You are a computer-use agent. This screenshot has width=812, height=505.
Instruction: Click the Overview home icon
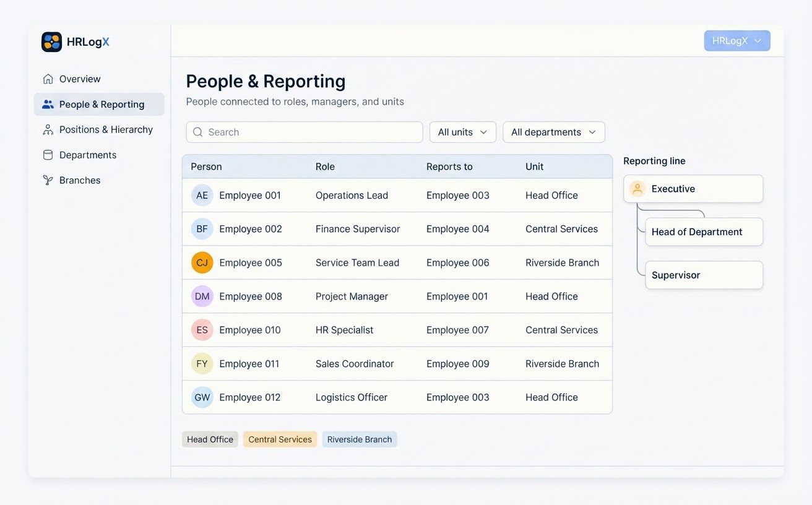(x=48, y=79)
